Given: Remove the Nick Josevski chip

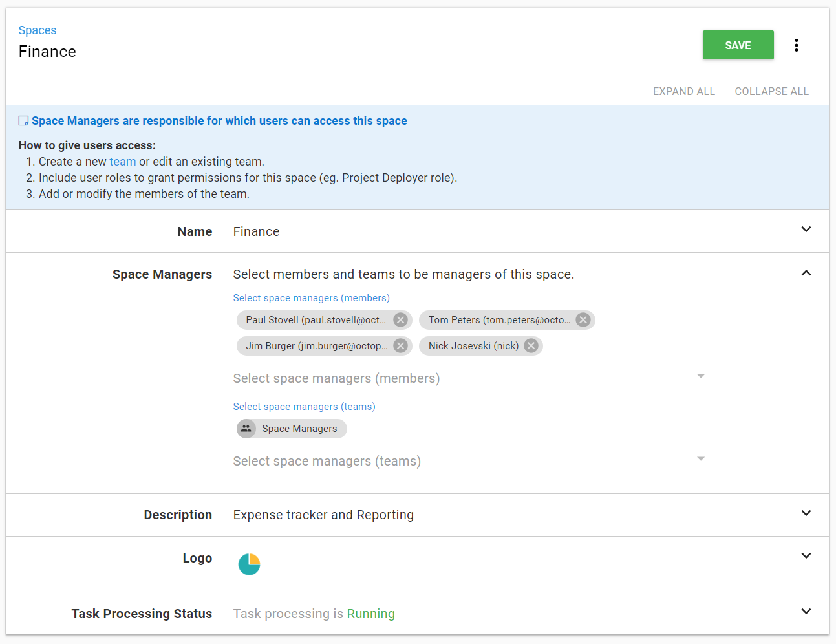Looking at the screenshot, I should 531,345.
